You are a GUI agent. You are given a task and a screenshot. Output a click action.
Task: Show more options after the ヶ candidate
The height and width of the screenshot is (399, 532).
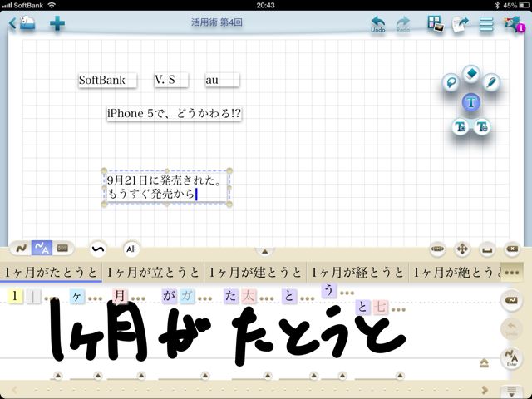pos(95,299)
